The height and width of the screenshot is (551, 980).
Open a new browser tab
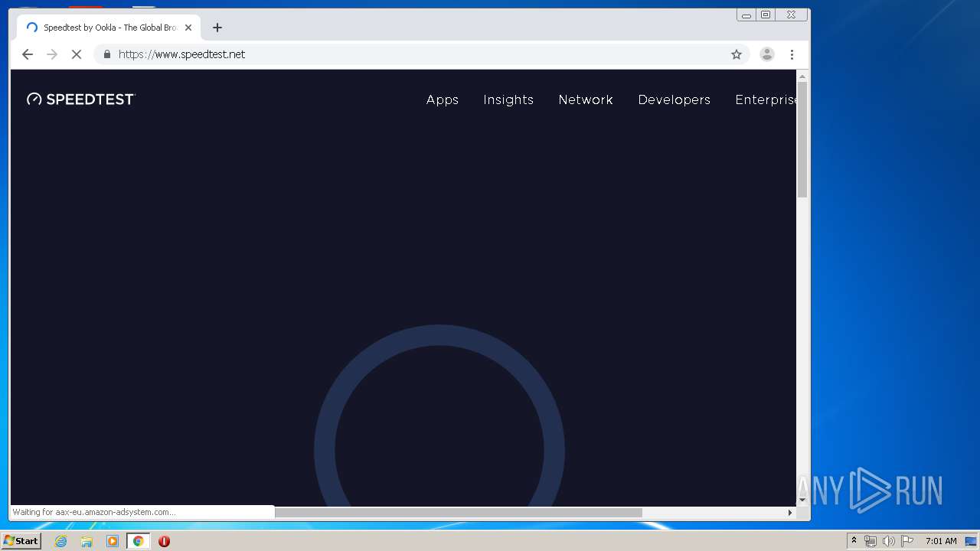[217, 28]
